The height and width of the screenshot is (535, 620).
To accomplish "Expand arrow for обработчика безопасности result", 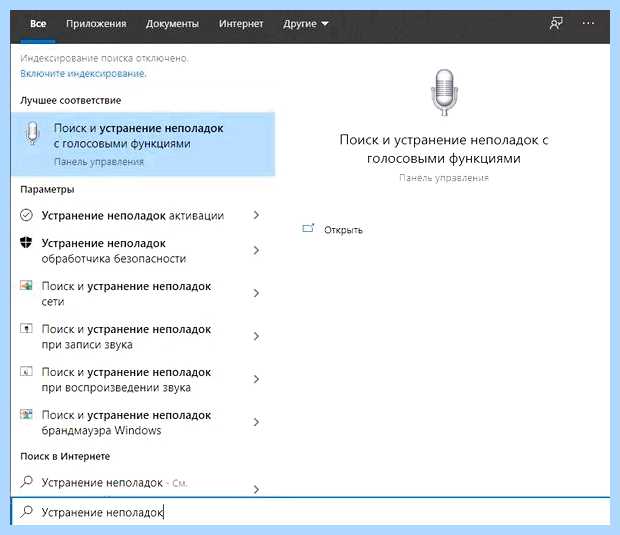I will (256, 250).
